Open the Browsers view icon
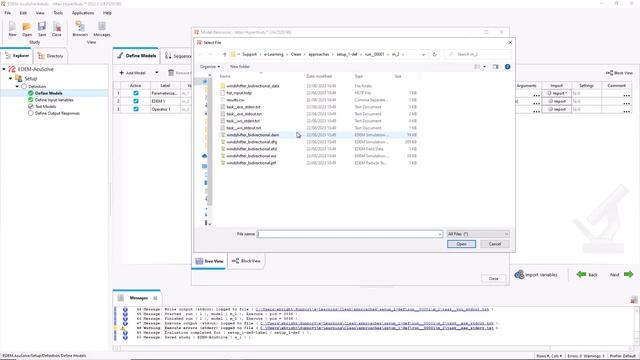The width and height of the screenshot is (640, 360). pyautogui.click(x=80, y=27)
